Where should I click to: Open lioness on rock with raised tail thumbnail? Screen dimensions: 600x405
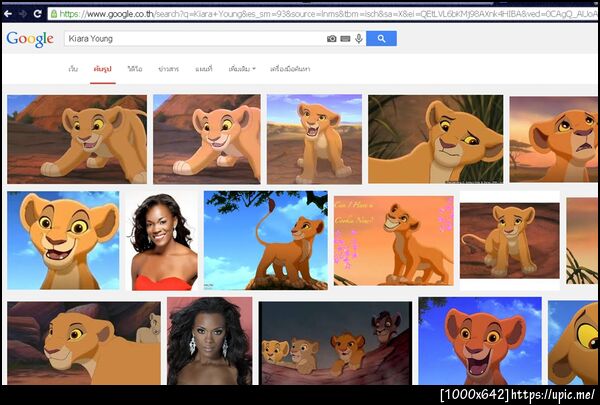tap(266, 240)
